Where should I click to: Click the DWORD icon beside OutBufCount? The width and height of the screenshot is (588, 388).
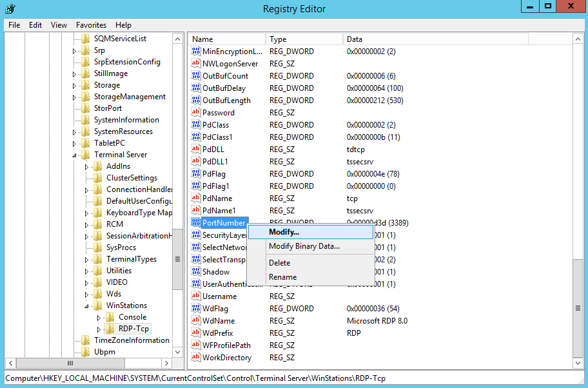point(197,76)
